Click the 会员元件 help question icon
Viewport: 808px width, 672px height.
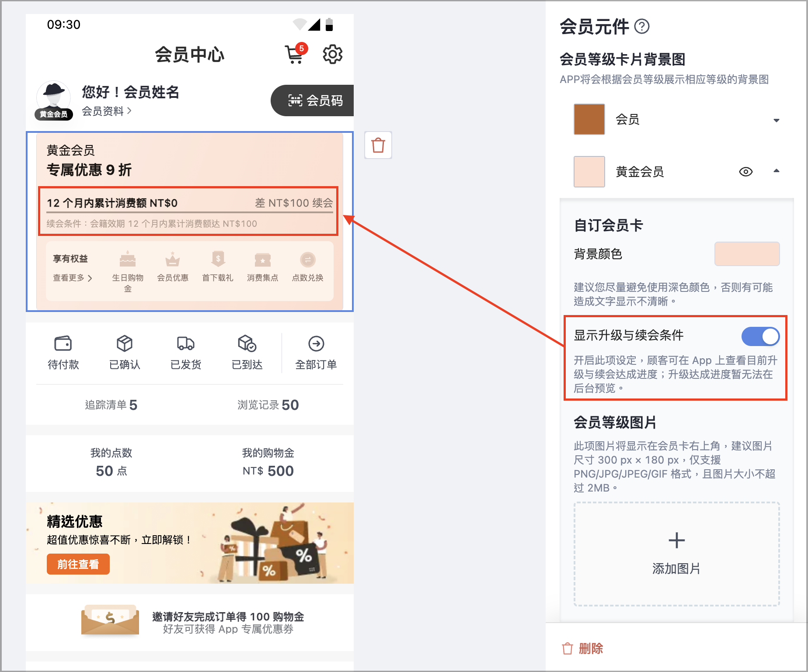pyautogui.click(x=642, y=27)
